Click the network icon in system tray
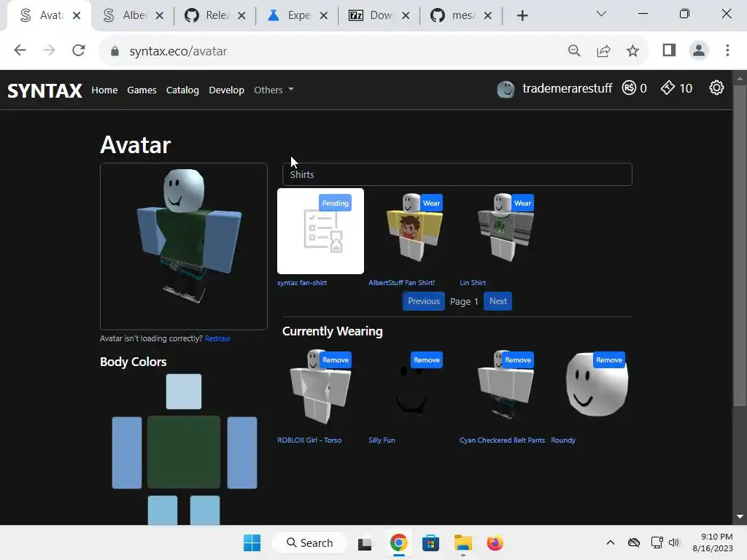This screenshot has height=560, width=747. 657,542
